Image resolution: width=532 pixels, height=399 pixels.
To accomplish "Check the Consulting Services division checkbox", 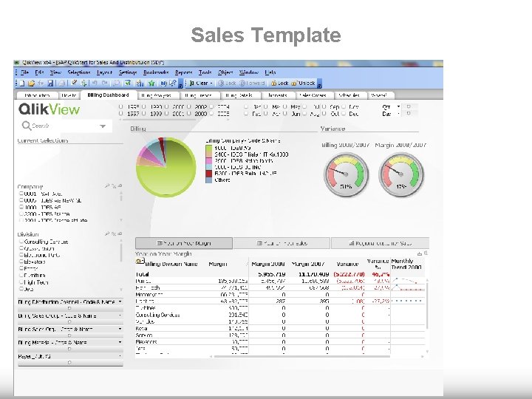I will 21,242.
